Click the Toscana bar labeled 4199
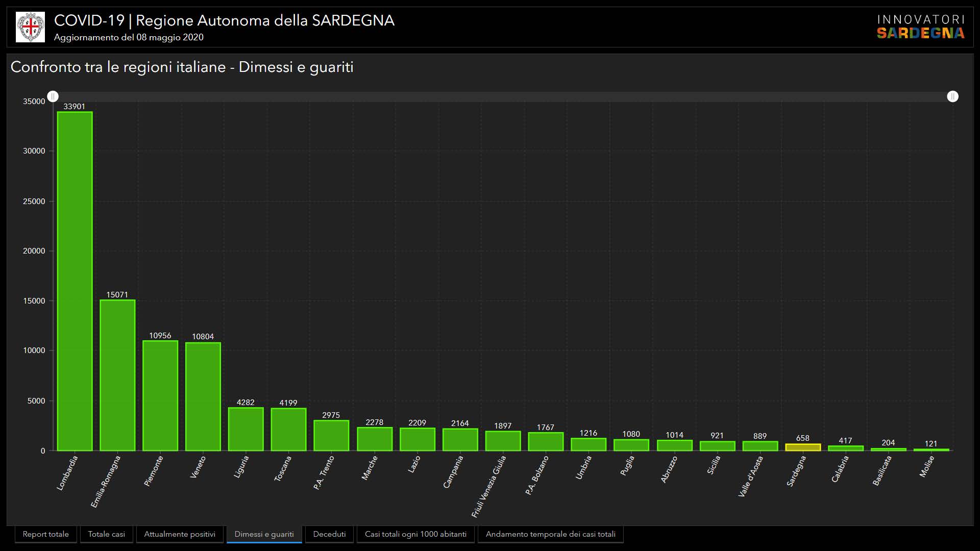The image size is (980, 551). tap(288, 430)
